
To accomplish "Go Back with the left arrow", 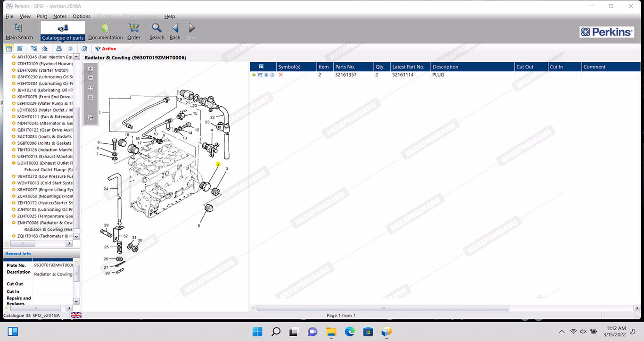I will click(x=175, y=31).
